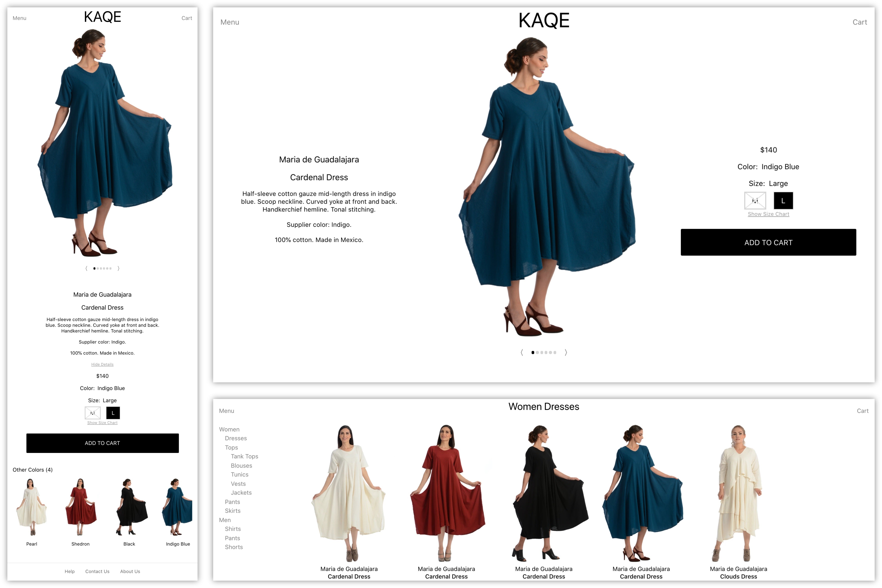The height and width of the screenshot is (588, 882).
Task: Select Tunics in side menu
Action: (240, 475)
